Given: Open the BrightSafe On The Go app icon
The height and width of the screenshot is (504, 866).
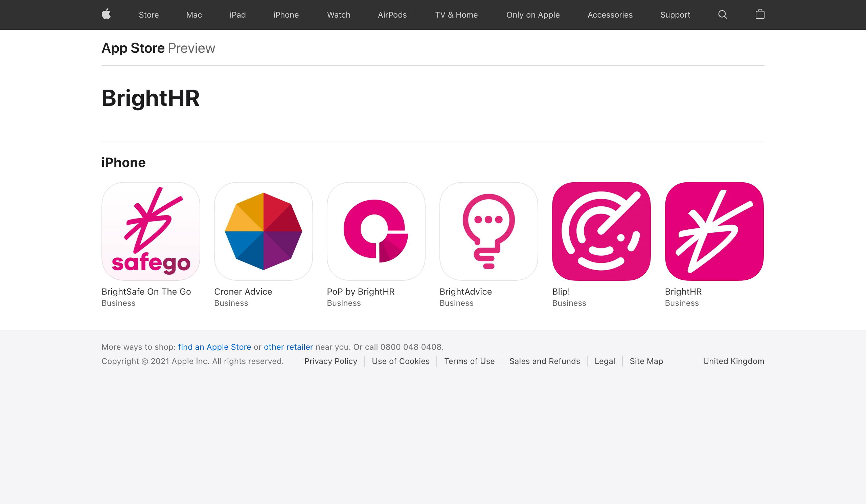Looking at the screenshot, I should tap(151, 231).
